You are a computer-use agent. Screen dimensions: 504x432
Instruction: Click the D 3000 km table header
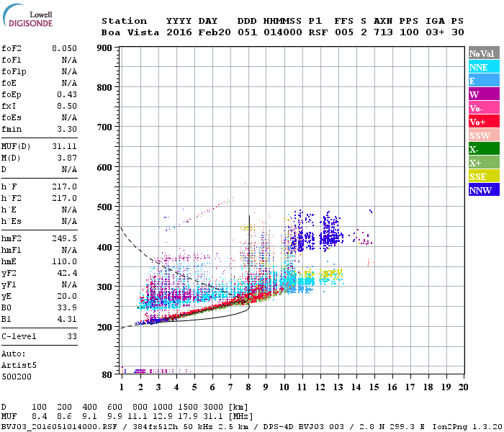(x=213, y=407)
